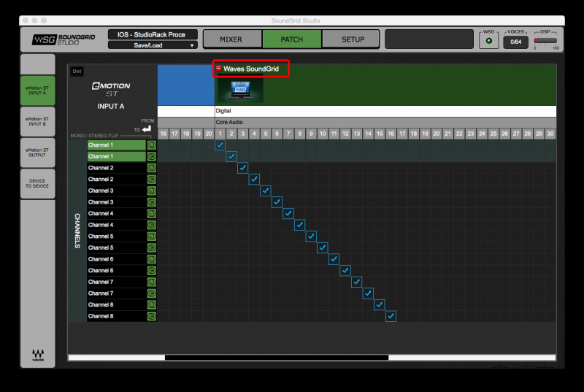Uncheck the second Channel 8 row's patch to input 16
The image size is (584, 392).
[x=391, y=316]
